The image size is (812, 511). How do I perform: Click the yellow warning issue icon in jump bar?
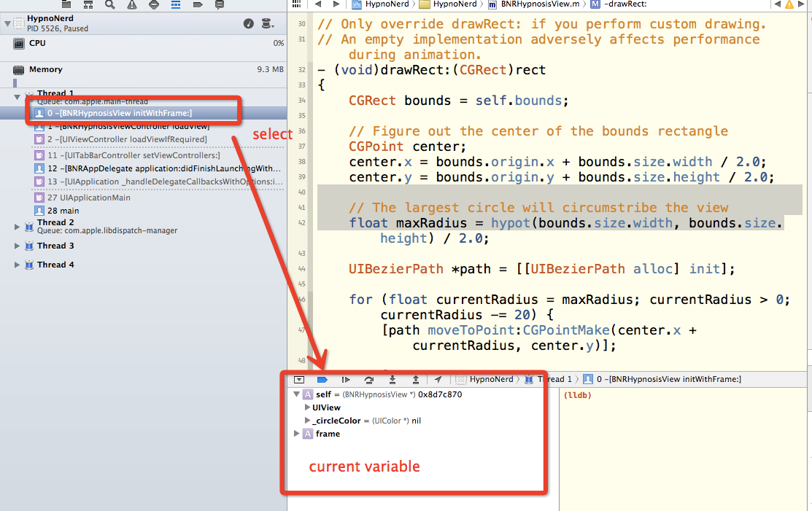789,4
